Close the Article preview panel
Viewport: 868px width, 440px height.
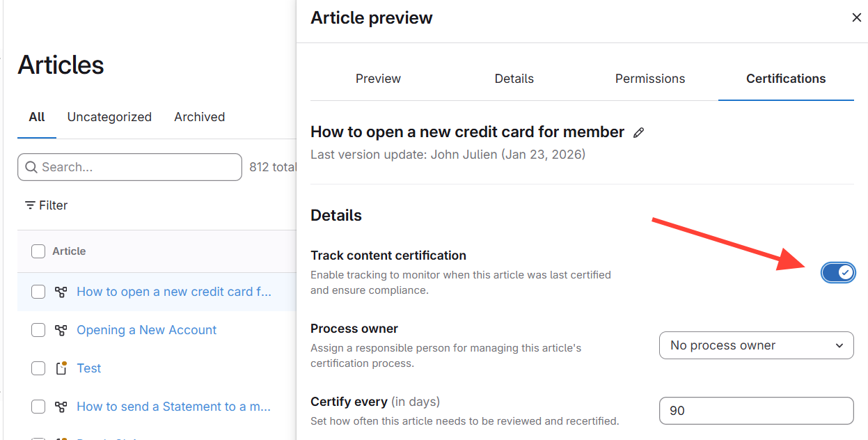pos(856,17)
